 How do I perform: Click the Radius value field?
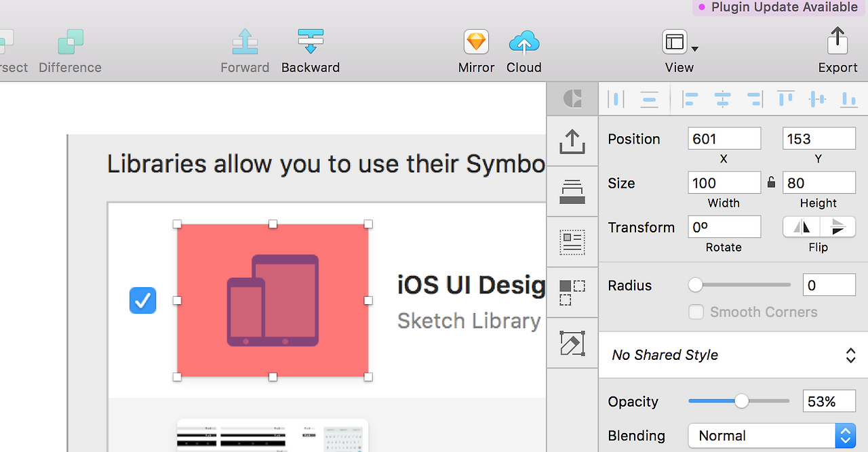click(x=829, y=285)
